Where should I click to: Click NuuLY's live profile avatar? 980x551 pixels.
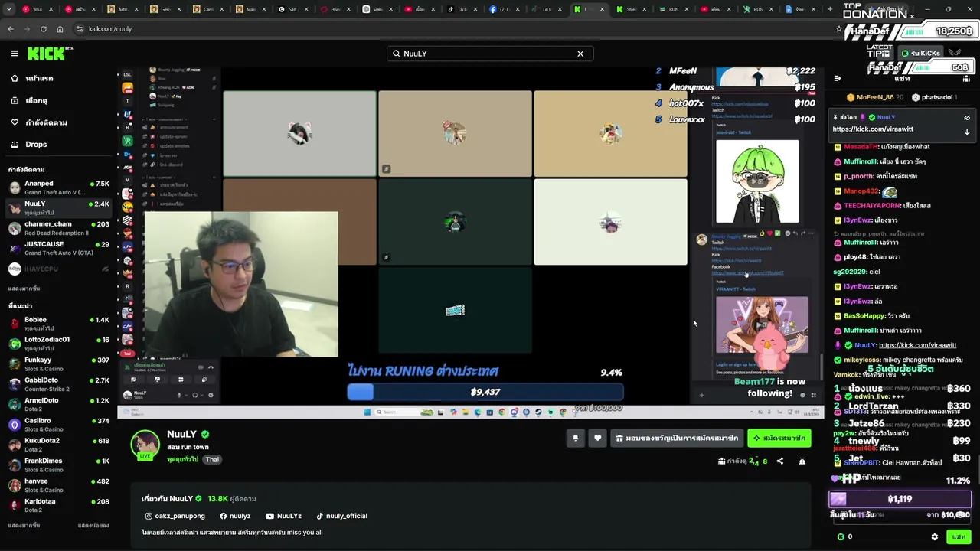[145, 445]
